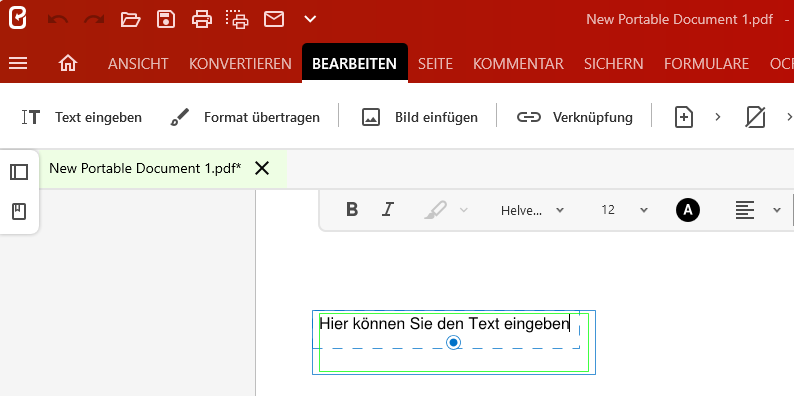Image resolution: width=794 pixels, height=396 pixels.
Task: Toggle bold formatting
Action: point(352,210)
